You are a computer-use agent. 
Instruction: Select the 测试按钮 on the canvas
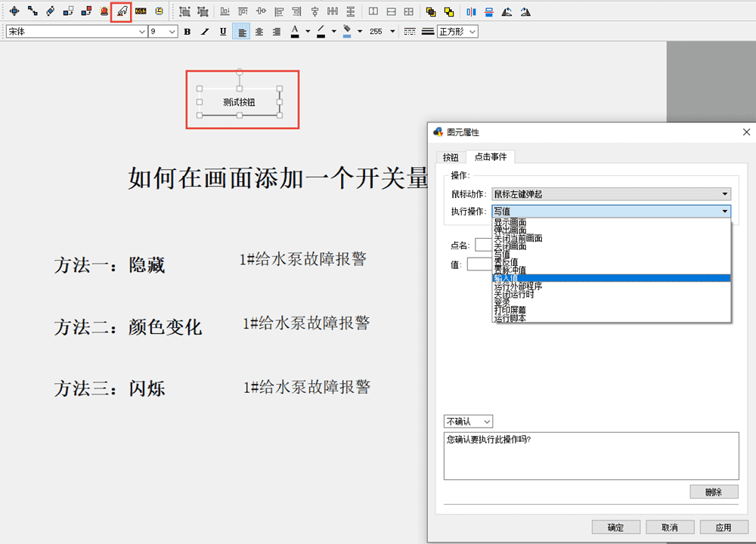239,102
